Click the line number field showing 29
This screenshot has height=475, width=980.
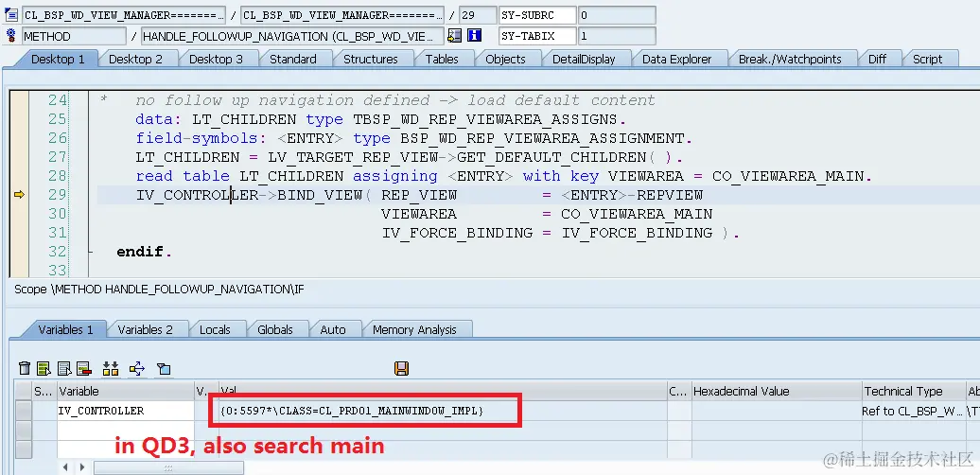coord(476,15)
